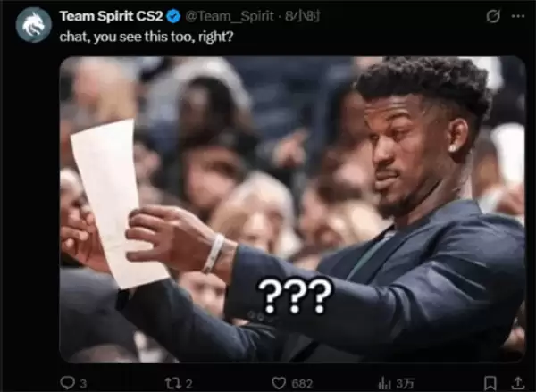Like the post with the heart icon
This screenshot has height=392, width=536.
click(x=279, y=383)
